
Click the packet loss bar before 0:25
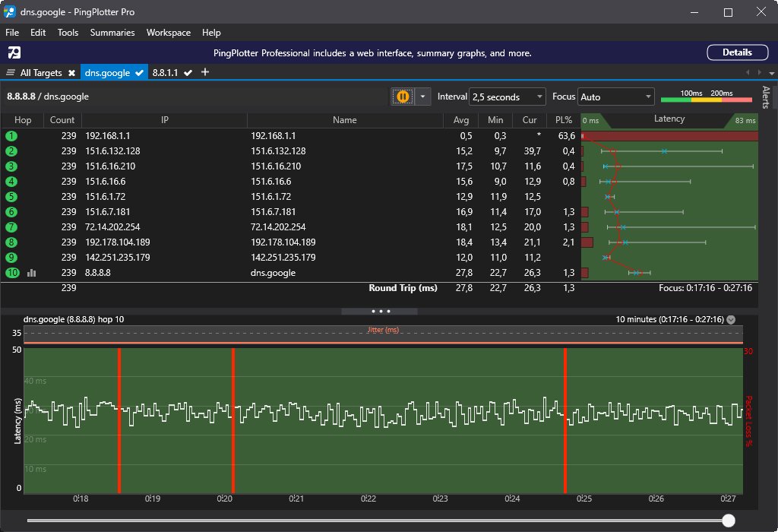[565, 421]
